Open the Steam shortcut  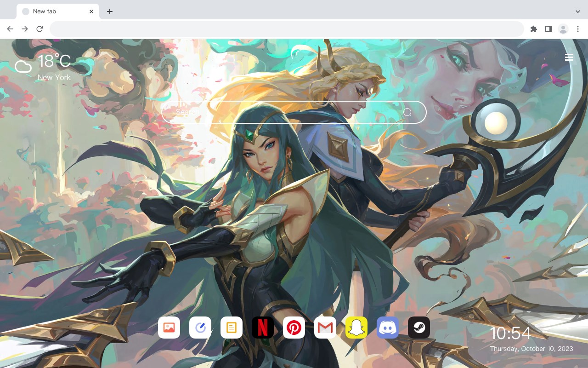pos(419,328)
